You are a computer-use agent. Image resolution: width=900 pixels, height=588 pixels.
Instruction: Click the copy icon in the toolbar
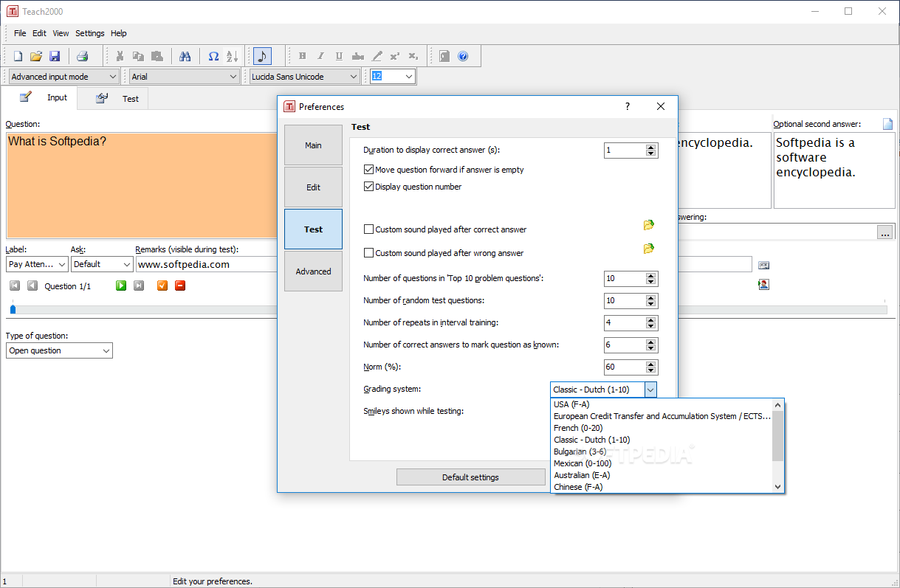click(137, 56)
